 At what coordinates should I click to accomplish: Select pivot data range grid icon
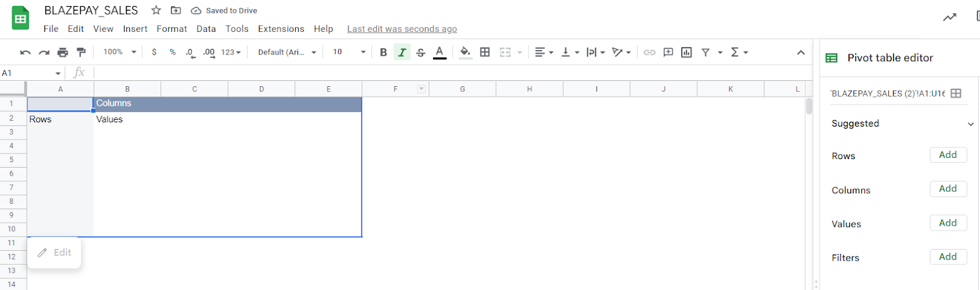click(x=956, y=94)
